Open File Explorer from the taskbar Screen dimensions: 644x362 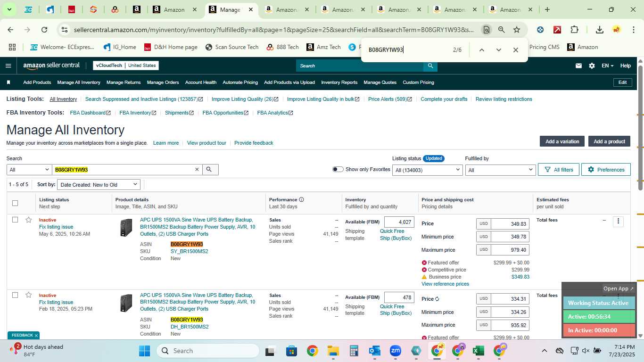point(333,351)
